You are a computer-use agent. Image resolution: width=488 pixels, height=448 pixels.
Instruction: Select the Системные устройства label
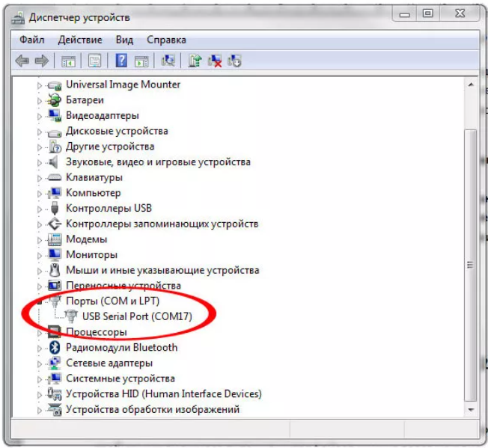pyautogui.click(x=121, y=378)
